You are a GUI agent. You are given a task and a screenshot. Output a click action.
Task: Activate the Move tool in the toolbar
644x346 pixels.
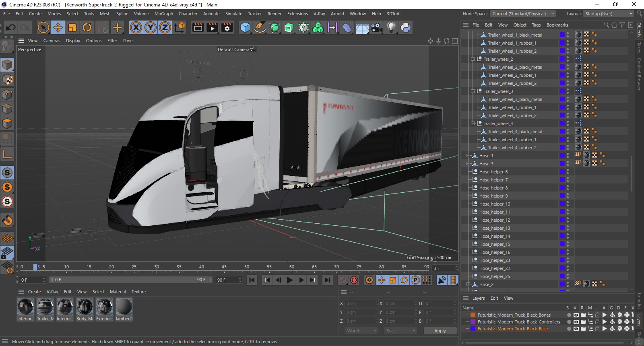pyautogui.click(x=58, y=27)
